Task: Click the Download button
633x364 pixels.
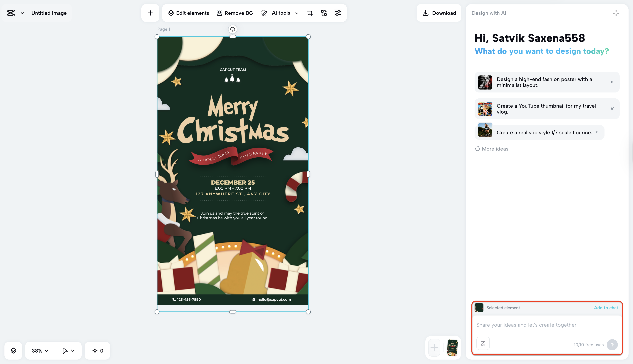Action: 439,13
